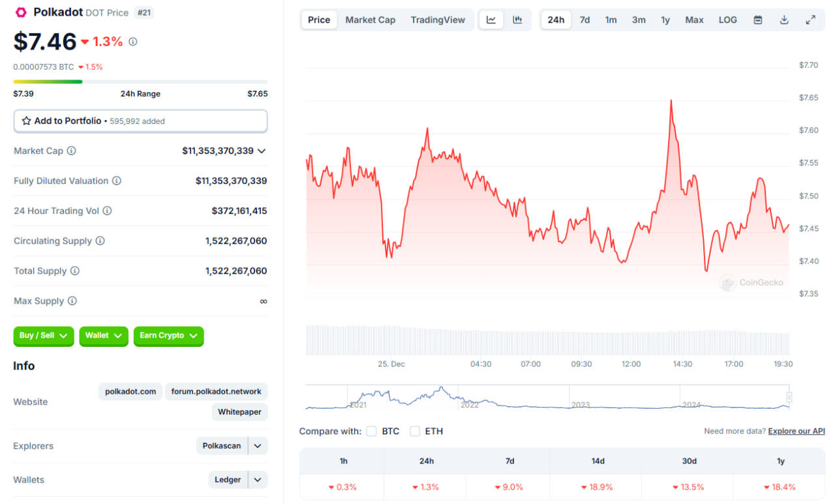Click the 7d change value 9.0%
835x504 pixels.
click(509, 487)
